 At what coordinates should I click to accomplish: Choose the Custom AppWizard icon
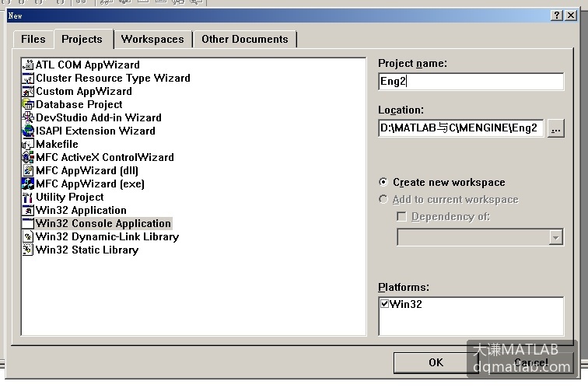[x=28, y=91]
